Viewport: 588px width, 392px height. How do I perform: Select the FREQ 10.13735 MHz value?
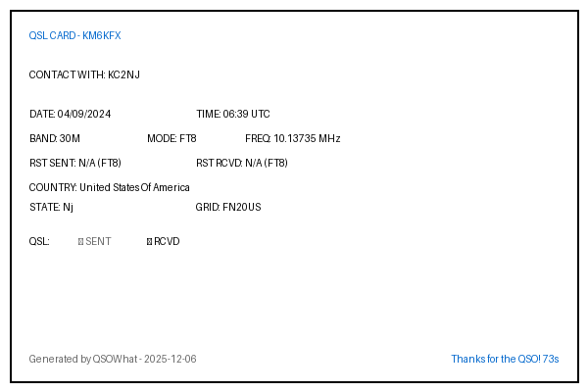pos(292,138)
